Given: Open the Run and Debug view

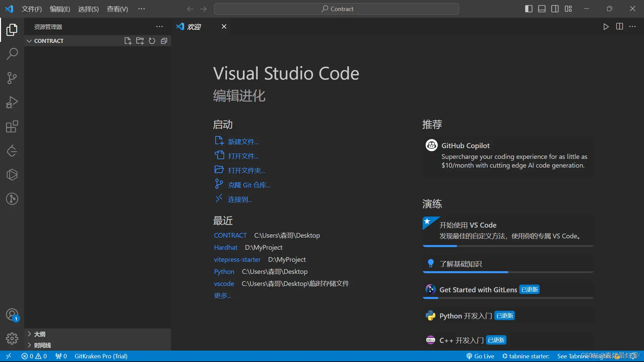Looking at the screenshot, I should (12, 102).
